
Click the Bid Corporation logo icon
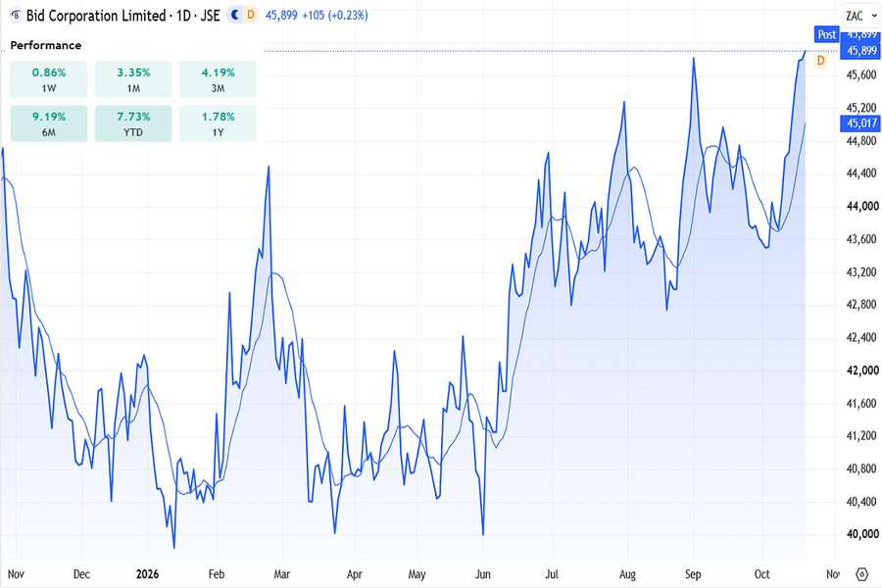(15, 16)
